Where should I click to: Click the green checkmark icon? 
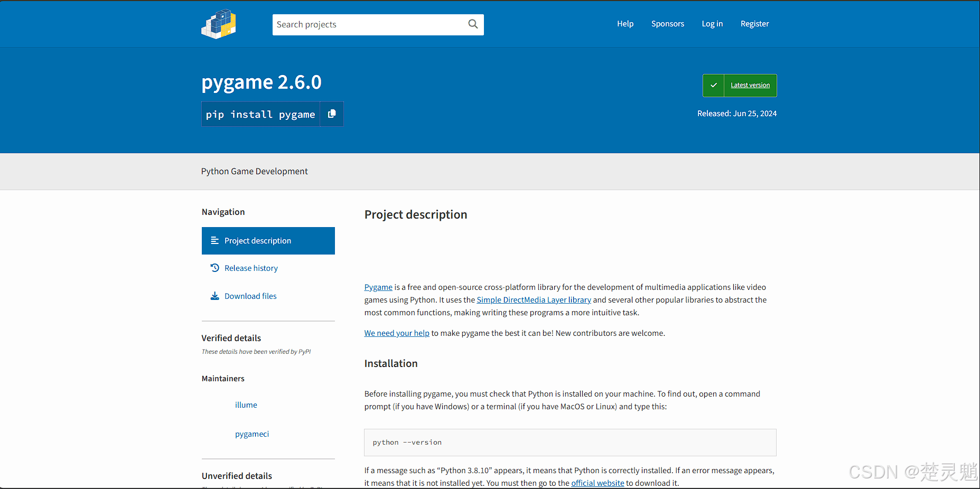(x=713, y=86)
